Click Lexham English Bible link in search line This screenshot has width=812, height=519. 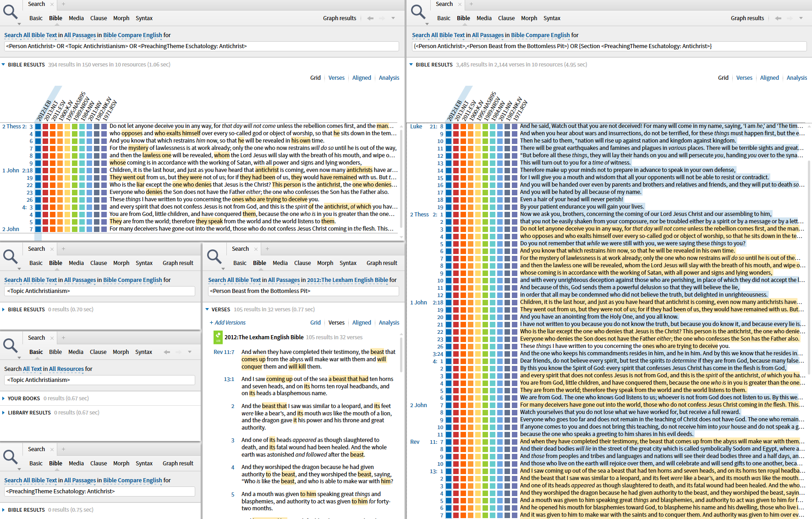347,280
